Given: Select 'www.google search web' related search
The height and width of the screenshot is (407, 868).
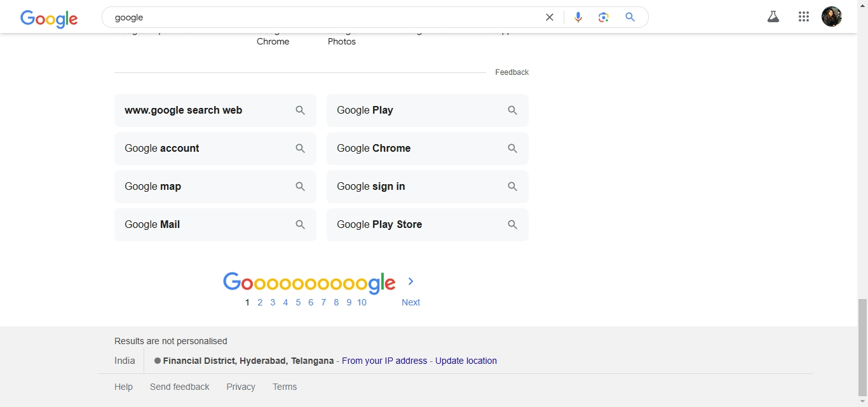Looking at the screenshot, I should click(215, 110).
